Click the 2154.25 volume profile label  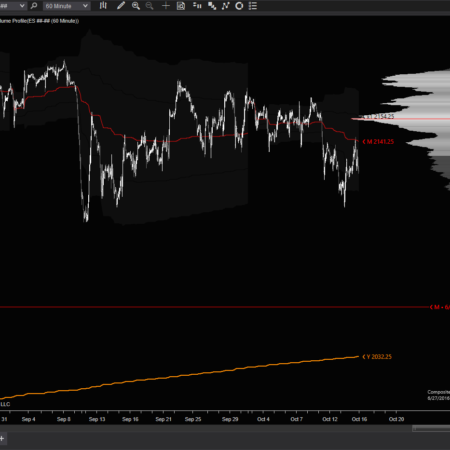click(x=379, y=116)
